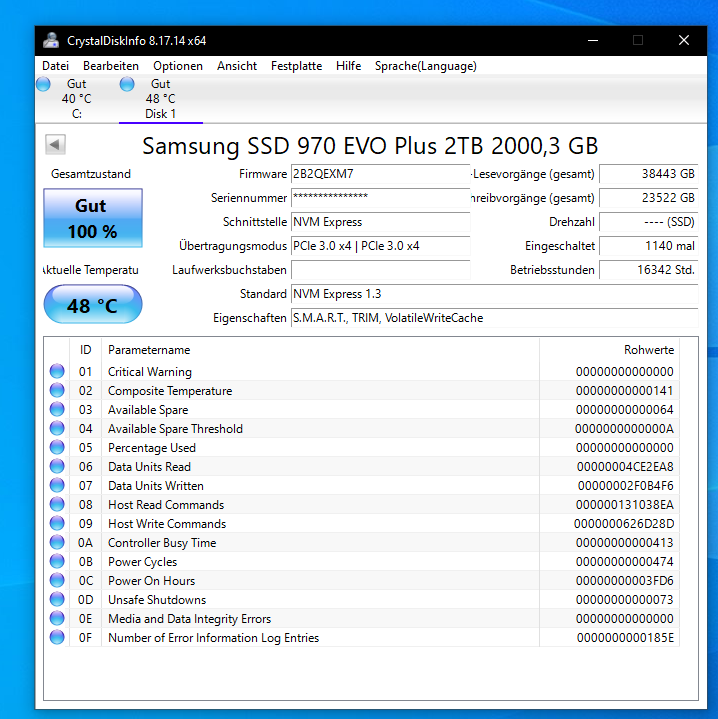Open the Bearbeiten menu
Image resolution: width=718 pixels, height=719 pixels.
click(110, 66)
